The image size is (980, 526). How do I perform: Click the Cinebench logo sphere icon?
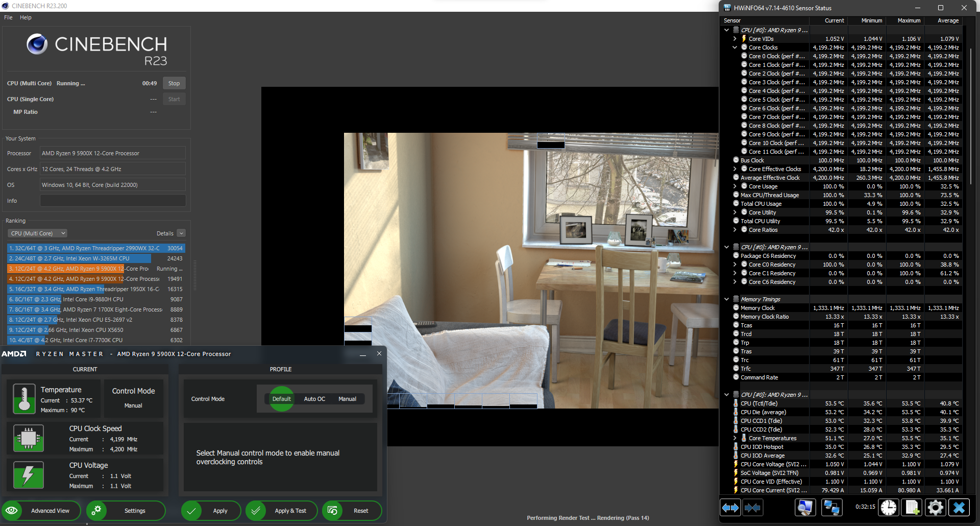coord(37,44)
